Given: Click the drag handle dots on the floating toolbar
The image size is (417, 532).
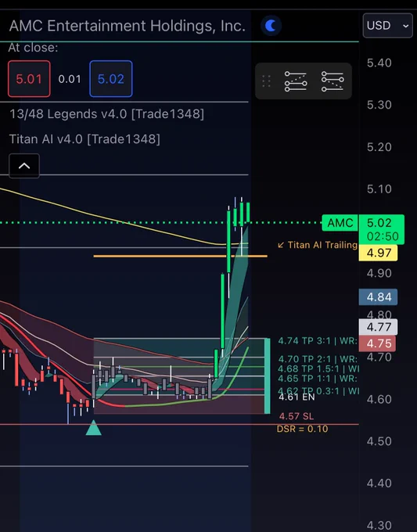Looking at the screenshot, I should coord(266,81).
